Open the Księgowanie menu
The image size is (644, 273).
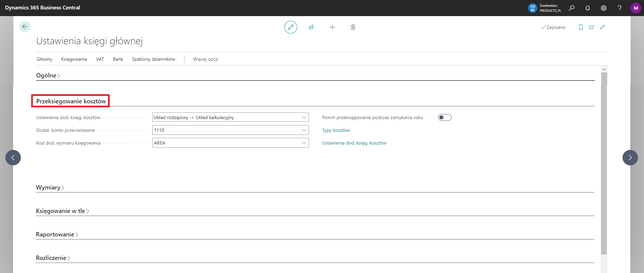point(74,59)
